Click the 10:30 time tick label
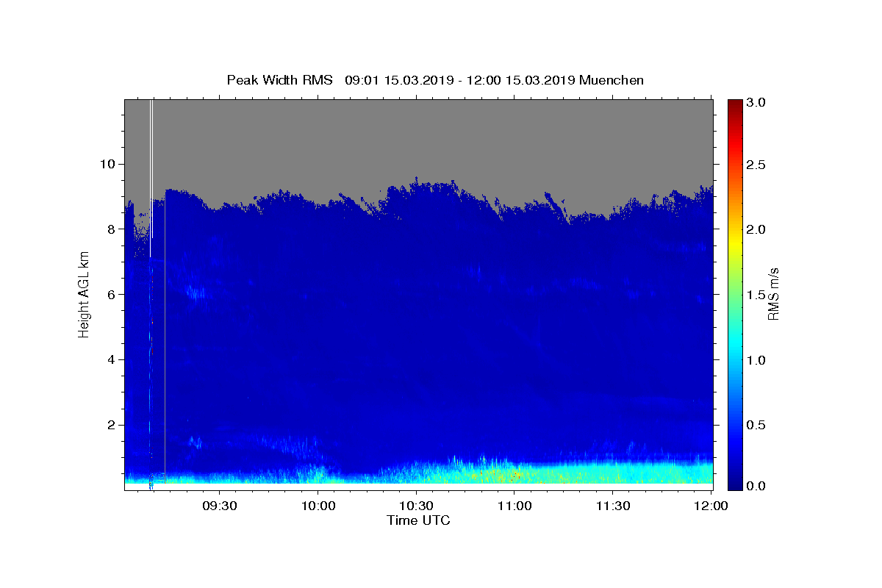This screenshot has height=588, width=882. [x=416, y=506]
